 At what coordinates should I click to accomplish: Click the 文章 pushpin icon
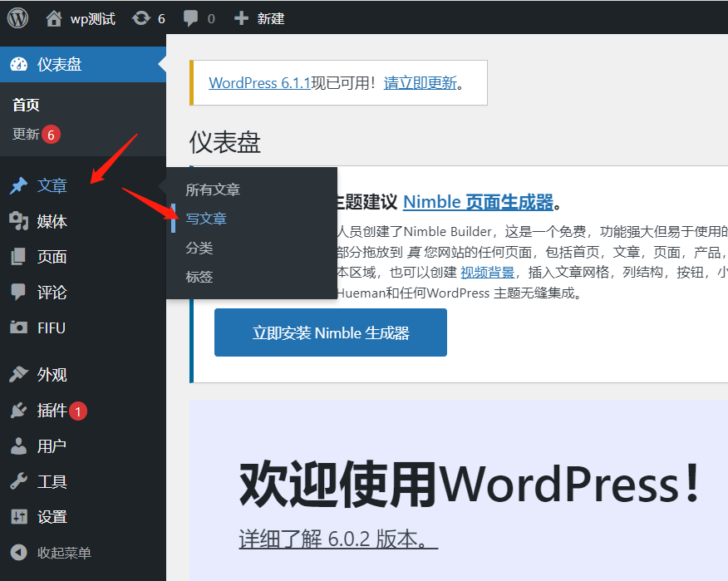[x=18, y=186]
